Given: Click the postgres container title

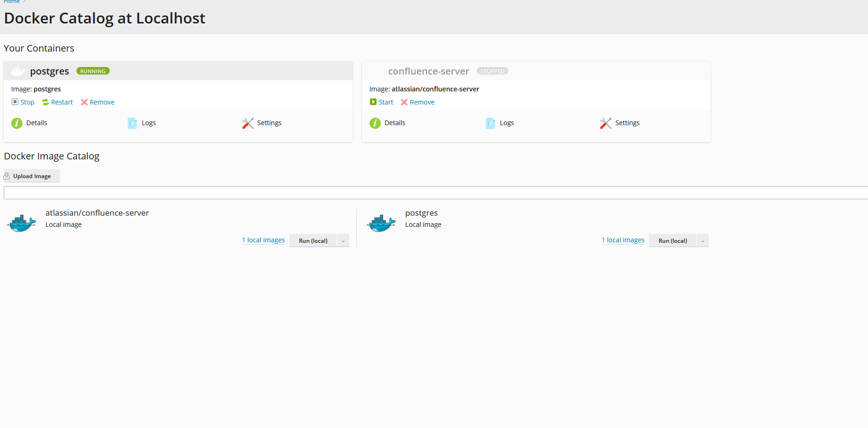Looking at the screenshot, I should pyautogui.click(x=50, y=71).
